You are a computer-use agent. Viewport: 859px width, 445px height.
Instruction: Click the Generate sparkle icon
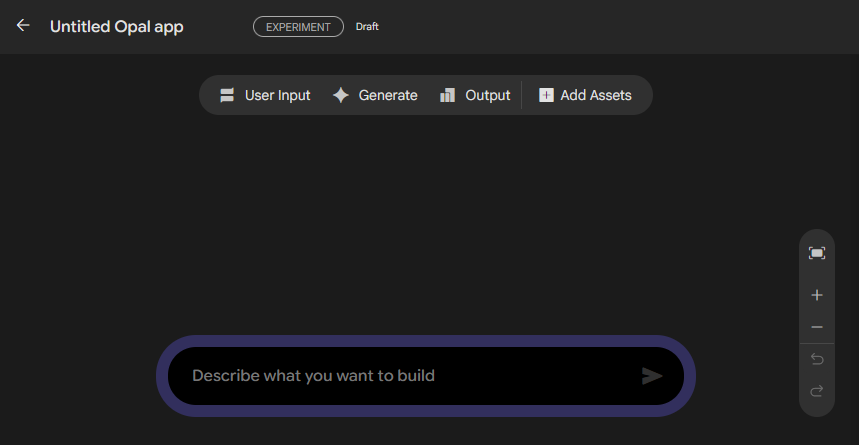click(341, 95)
